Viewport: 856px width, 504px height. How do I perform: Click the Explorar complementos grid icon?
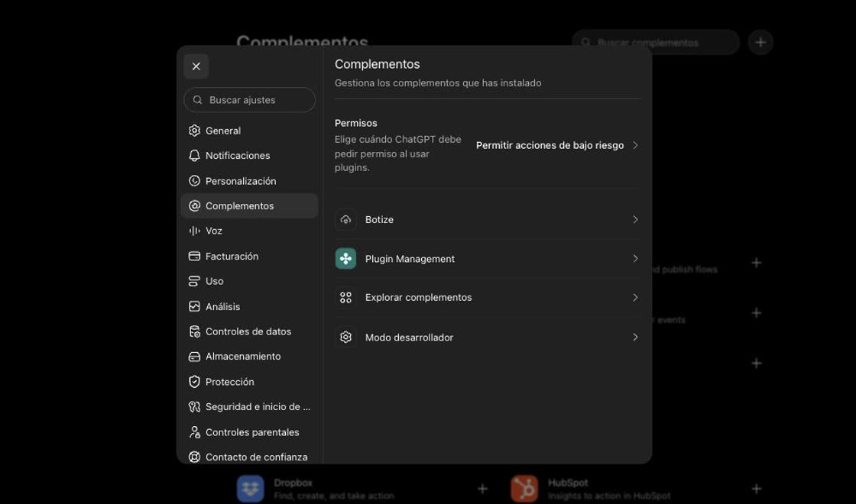point(345,297)
